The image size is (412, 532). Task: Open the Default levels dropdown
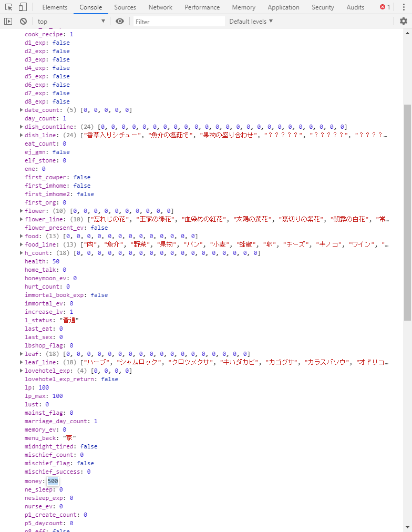click(251, 22)
